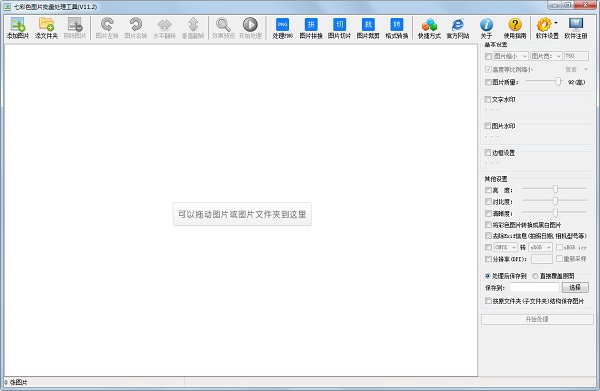600x391 pixels.
Task: Expand the 软件设置 dropdown arrow
Action: [556, 23]
